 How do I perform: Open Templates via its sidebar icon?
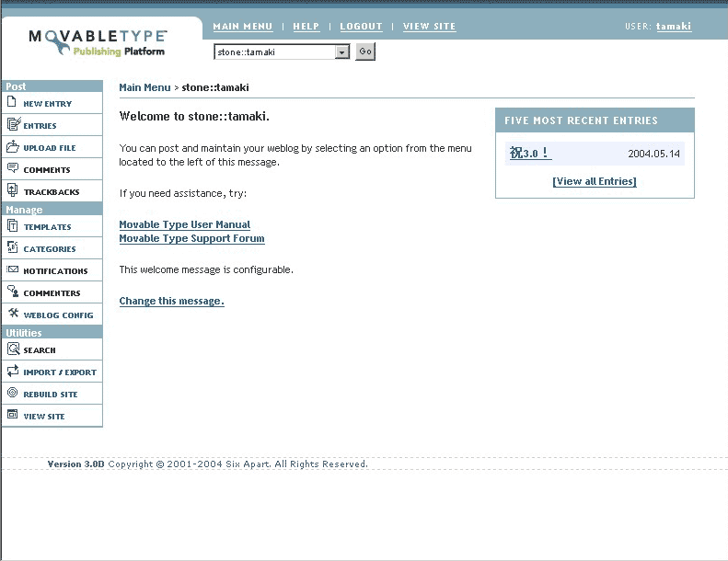13,226
